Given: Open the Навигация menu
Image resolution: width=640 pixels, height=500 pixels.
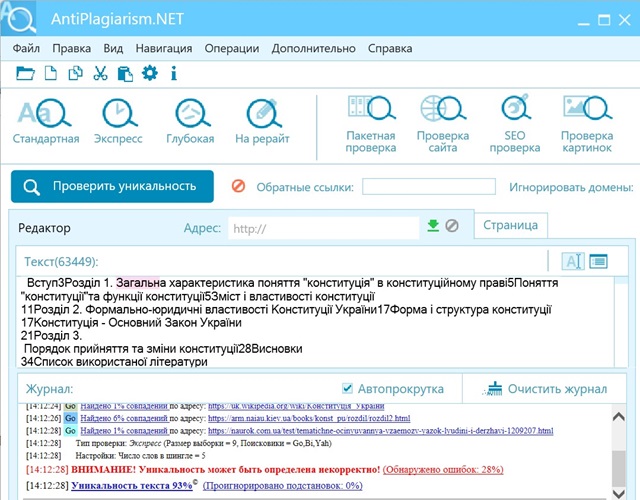Looking at the screenshot, I should (164, 49).
